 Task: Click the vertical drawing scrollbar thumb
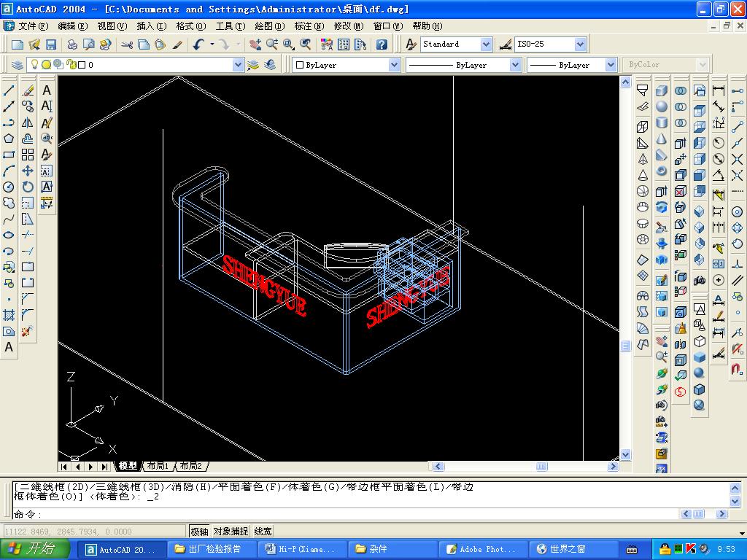625,346
